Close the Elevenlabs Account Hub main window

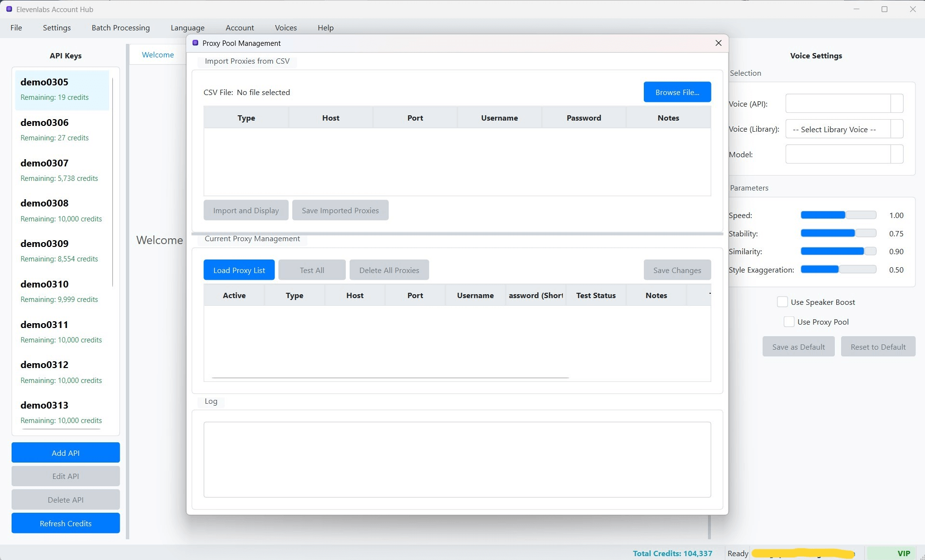912,9
